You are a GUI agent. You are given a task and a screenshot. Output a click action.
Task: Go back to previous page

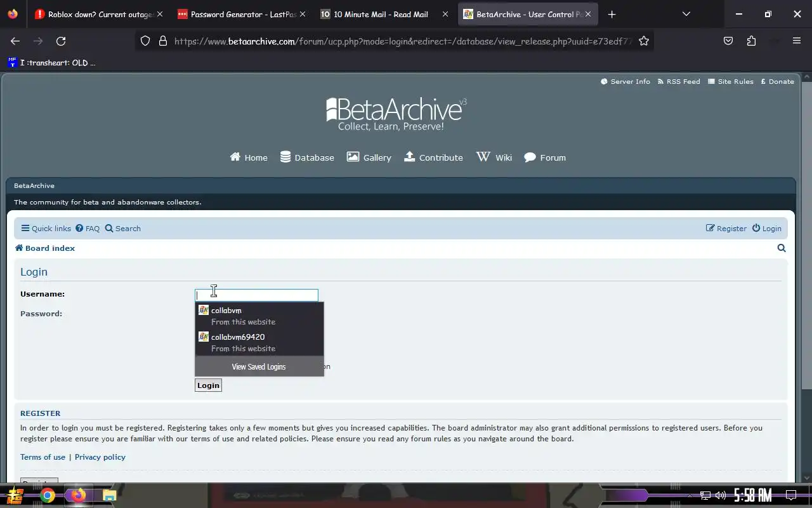pos(15,41)
